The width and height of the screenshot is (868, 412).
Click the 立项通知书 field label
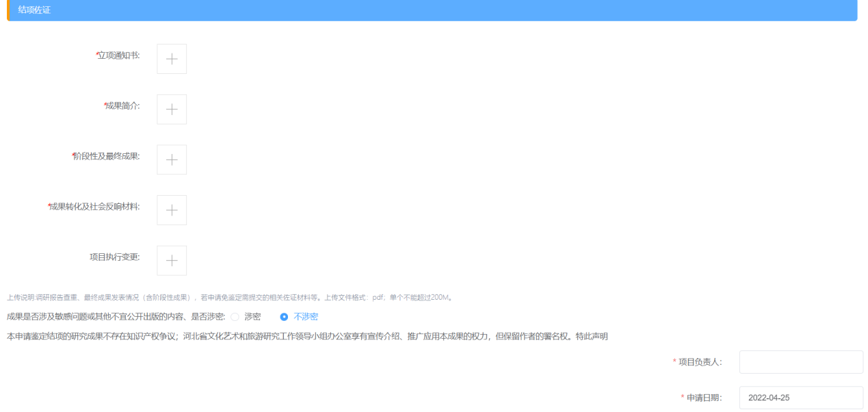[118, 55]
